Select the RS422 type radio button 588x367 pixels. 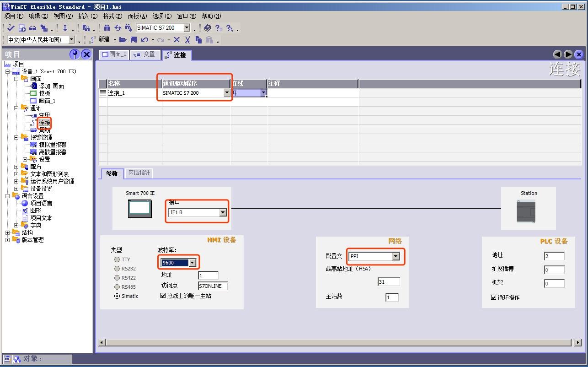(118, 278)
